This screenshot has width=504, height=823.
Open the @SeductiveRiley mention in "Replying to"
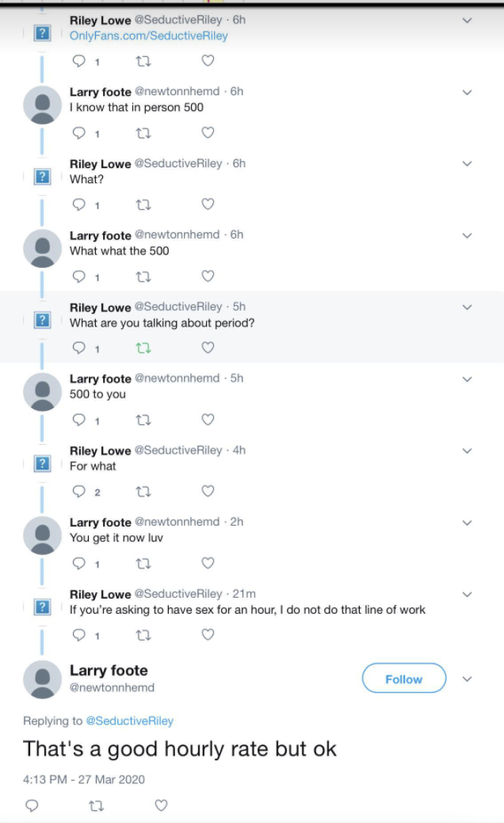click(129, 721)
